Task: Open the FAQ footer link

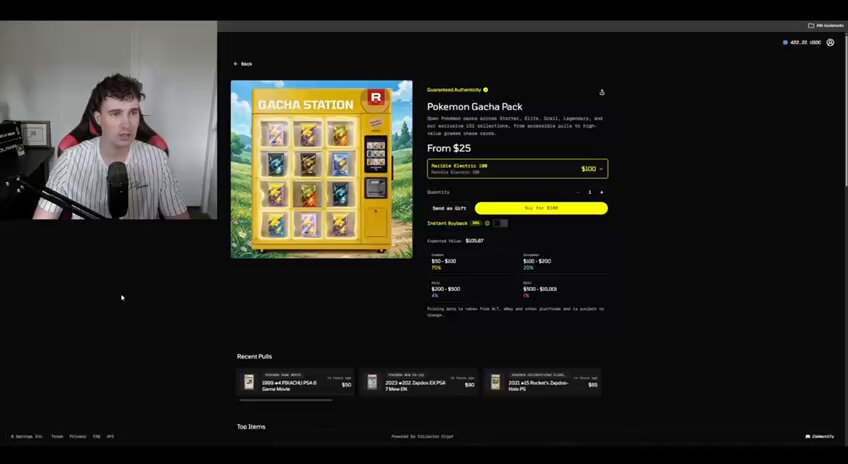Action: pyautogui.click(x=96, y=436)
